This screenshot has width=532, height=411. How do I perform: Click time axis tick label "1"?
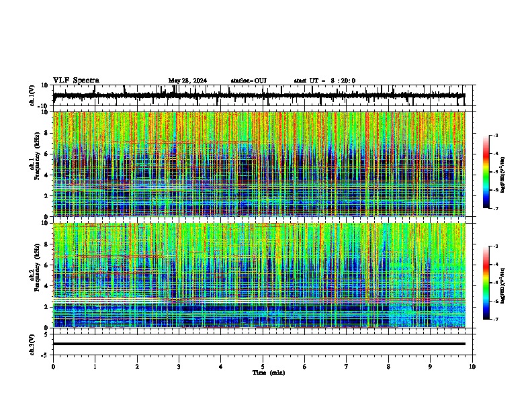click(x=95, y=367)
